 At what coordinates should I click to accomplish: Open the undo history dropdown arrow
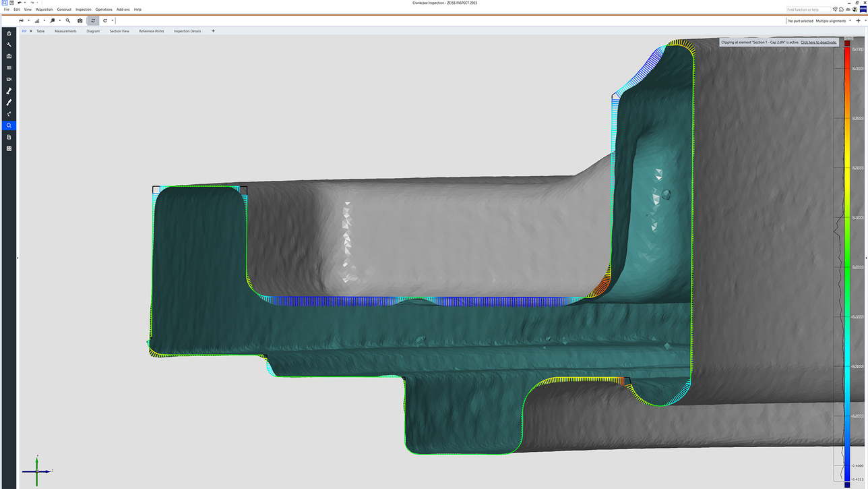click(x=24, y=3)
